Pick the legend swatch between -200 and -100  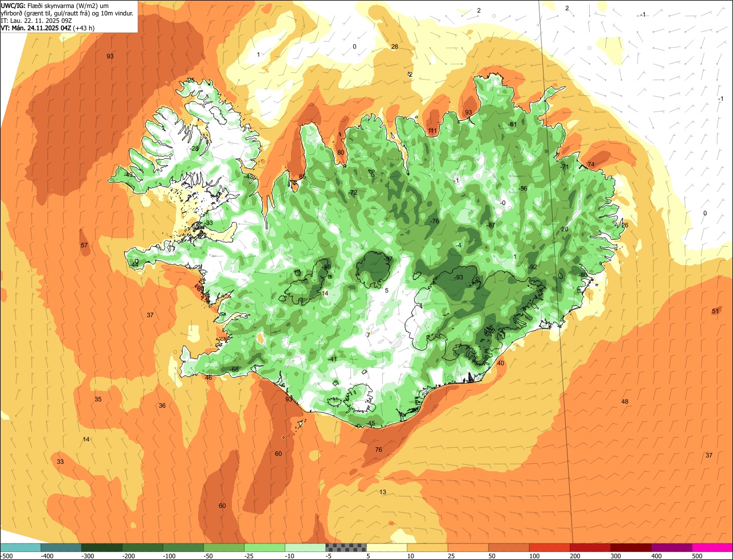click(142, 548)
